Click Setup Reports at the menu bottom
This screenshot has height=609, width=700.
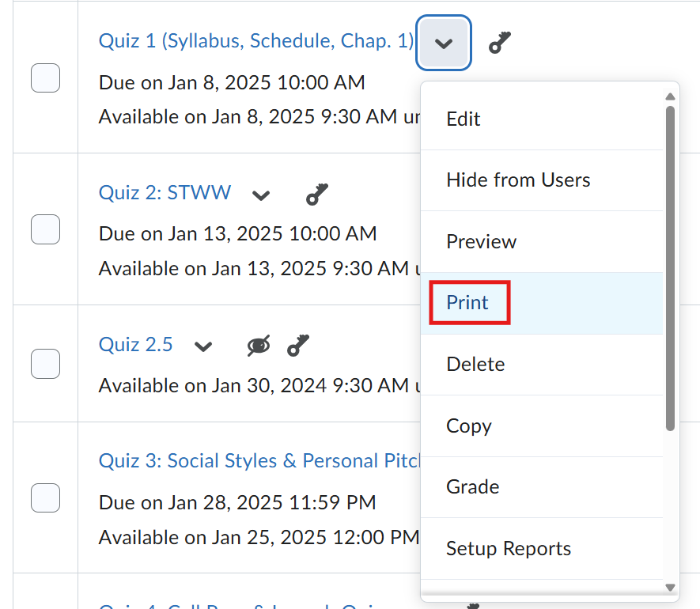[509, 548]
